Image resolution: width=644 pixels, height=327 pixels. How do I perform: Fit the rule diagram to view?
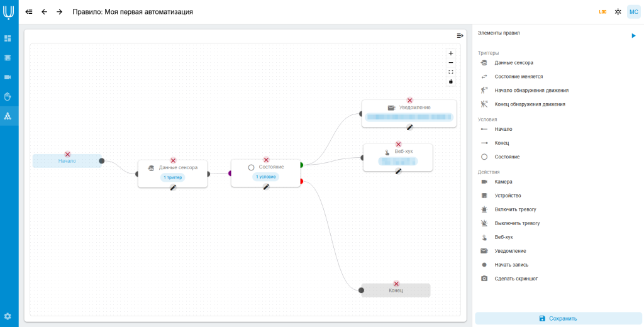(450, 72)
